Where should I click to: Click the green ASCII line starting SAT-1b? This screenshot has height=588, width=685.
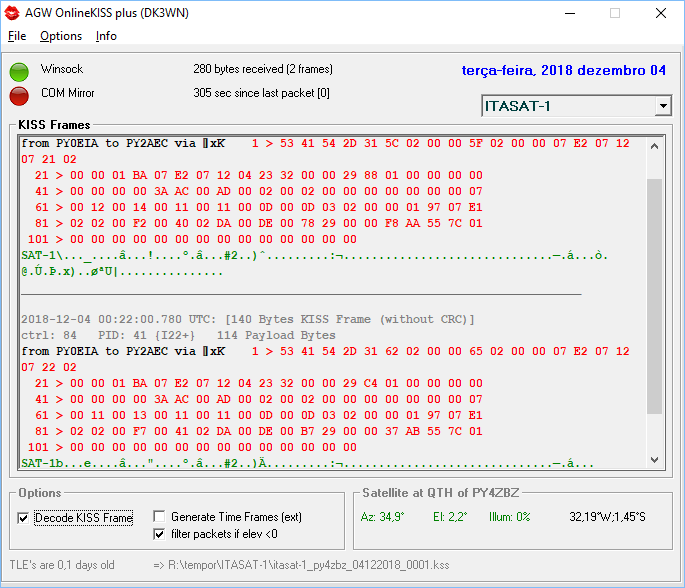coord(308,463)
